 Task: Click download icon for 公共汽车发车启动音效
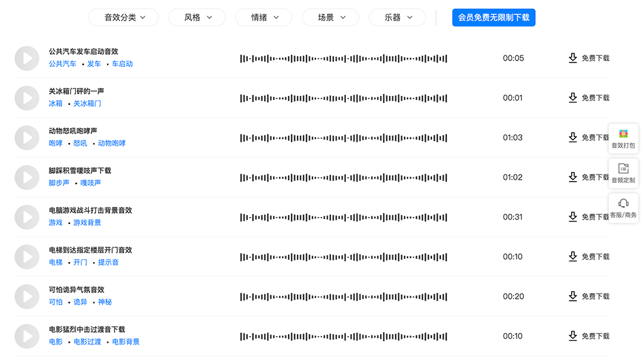click(x=573, y=58)
